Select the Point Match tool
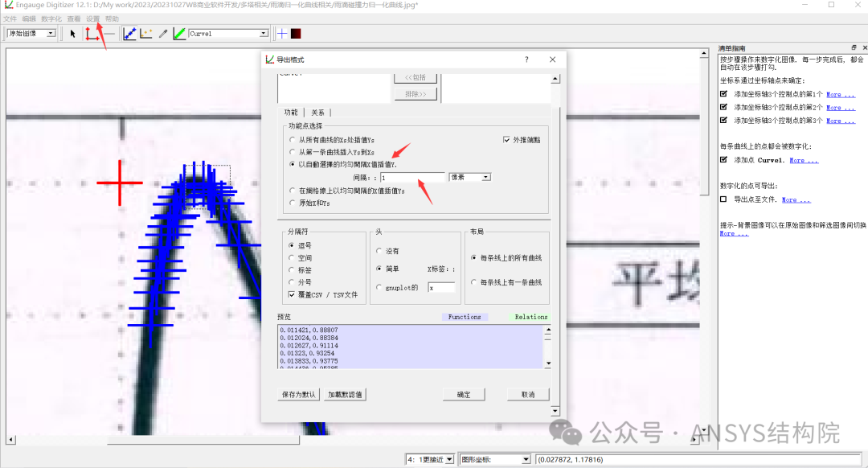Viewport: 868px width, 468px height. click(x=146, y=34)
